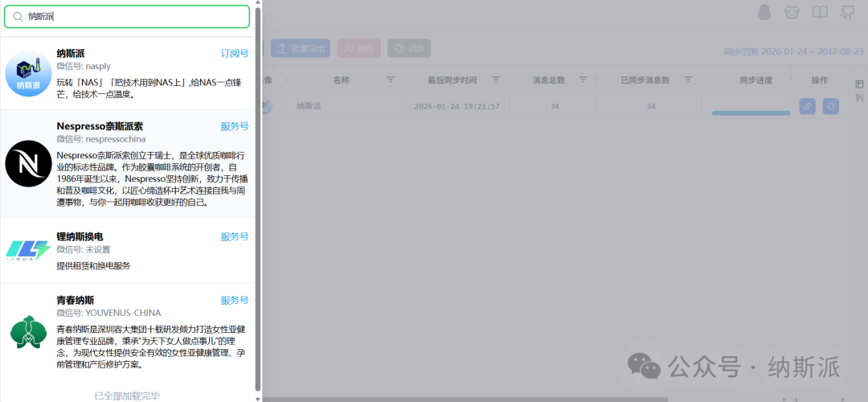This screenshot has height=402, width=868.
Task: Click the magnifier icon in search box
Action: coord(18,17)
